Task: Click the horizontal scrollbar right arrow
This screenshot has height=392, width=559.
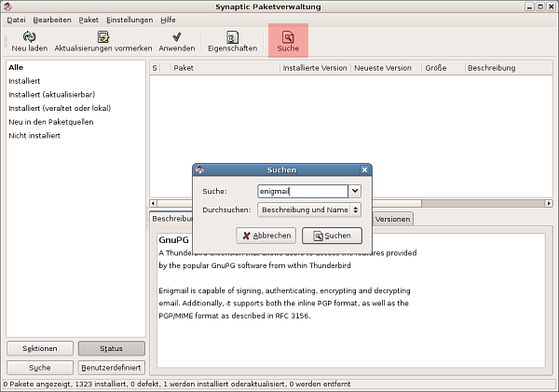Action: pos(549,203)
